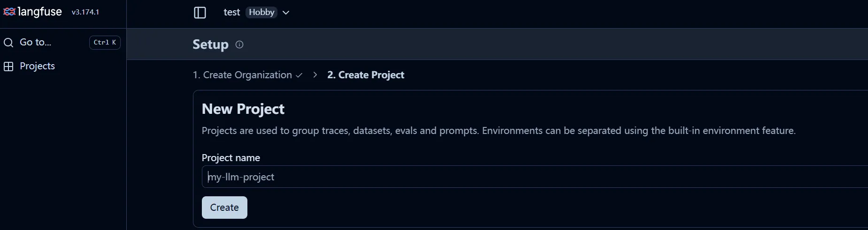Click the Create button
Image resolution: width=868 pixels, height=230 pixels.
coord(224,208)
